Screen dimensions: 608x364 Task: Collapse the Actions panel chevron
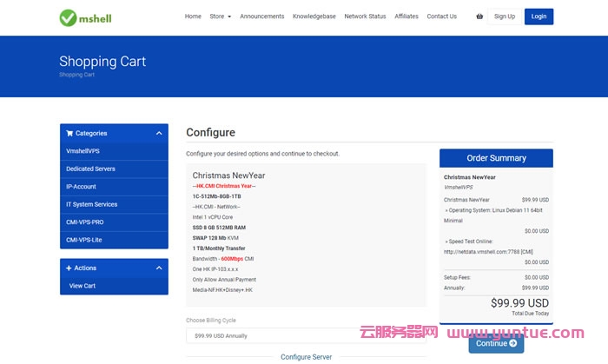159,268
